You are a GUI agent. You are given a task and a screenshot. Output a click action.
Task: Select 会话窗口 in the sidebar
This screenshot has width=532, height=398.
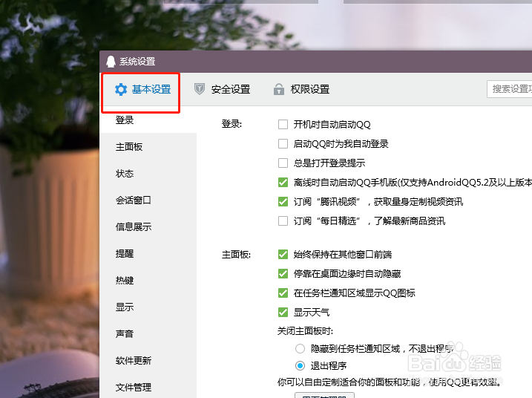pyautogui.click(x=134, y=200)
